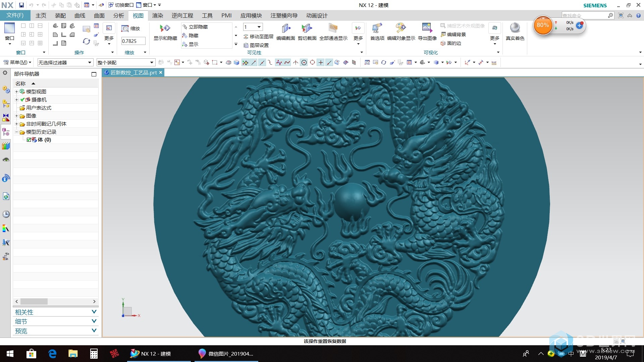Switch to the 主页 ribbon tab

[x=41, y=15]
